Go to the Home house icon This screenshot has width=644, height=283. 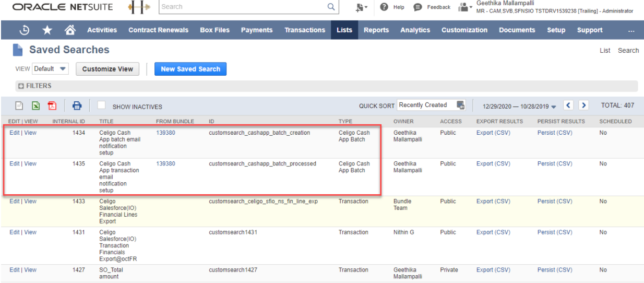click(69, 30)
